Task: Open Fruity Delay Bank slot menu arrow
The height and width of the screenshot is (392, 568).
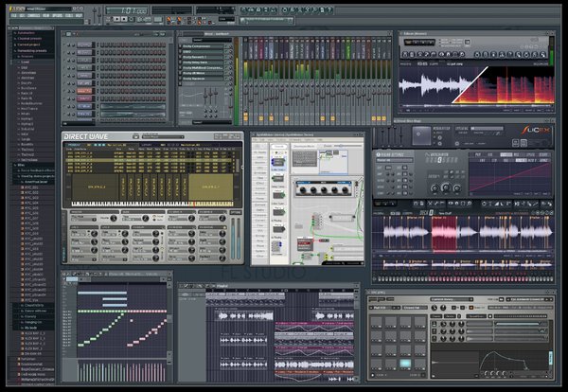Action: (181, 62)
